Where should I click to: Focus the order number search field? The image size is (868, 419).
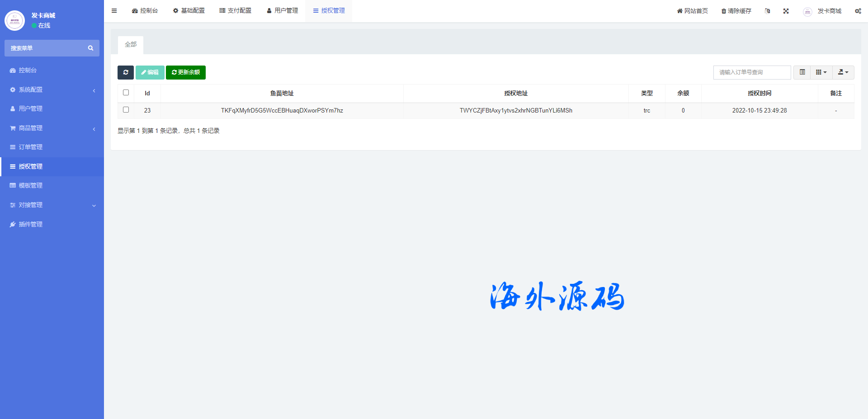pyautogui.click(x=752, y=72)
